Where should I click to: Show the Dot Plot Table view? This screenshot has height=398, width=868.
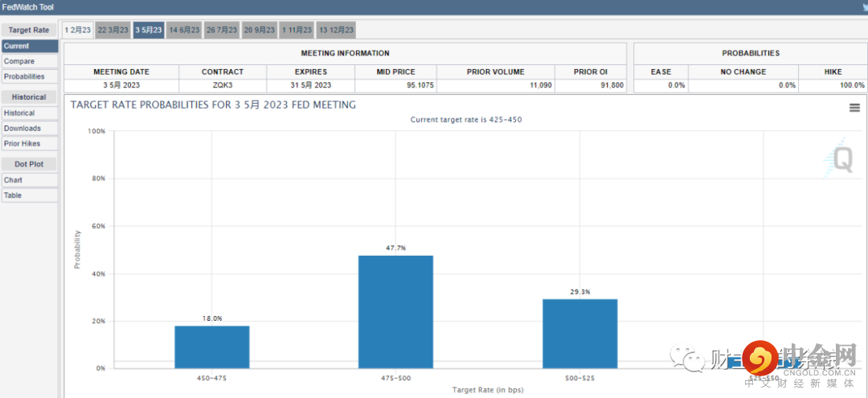29,195
